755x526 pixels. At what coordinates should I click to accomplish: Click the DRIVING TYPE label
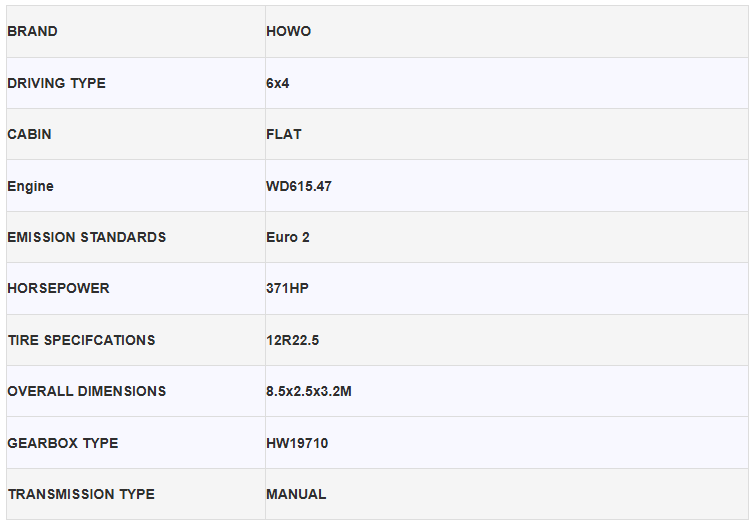(x=56, y=83)
